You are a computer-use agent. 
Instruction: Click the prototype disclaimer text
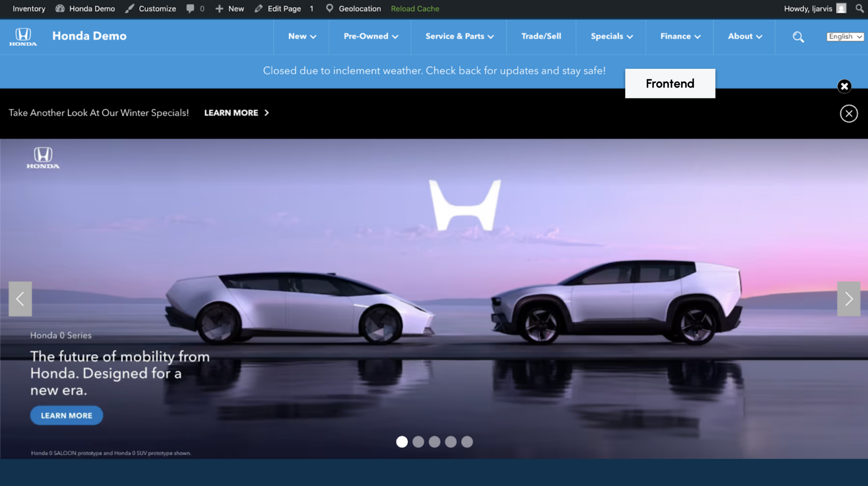(111, 453)
